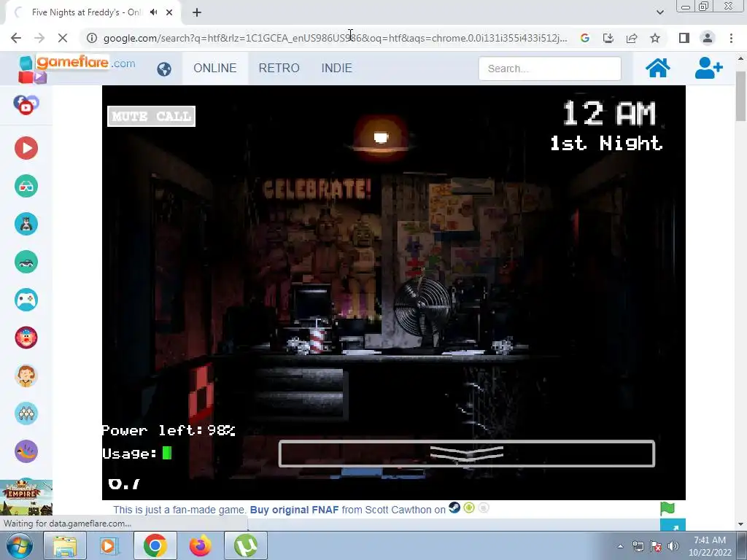
Task: Click the install/download page icon in address bar
Action: pyautogui.click(x=608, y=38)
